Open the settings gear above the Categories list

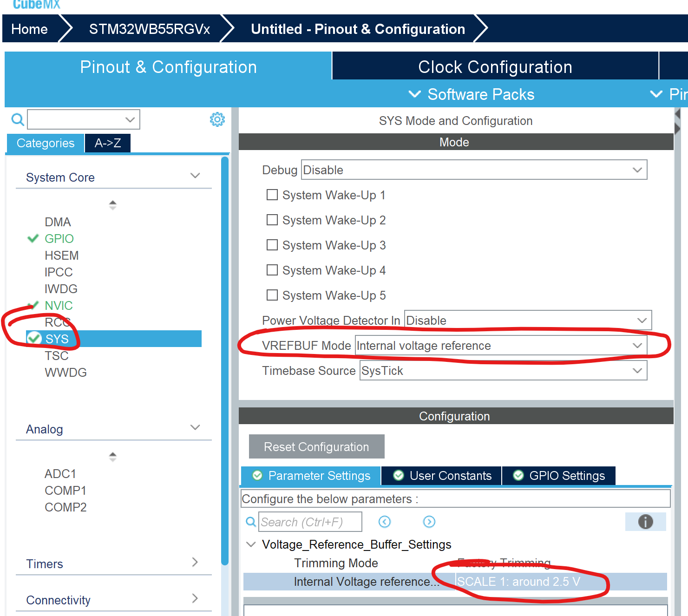217,119
